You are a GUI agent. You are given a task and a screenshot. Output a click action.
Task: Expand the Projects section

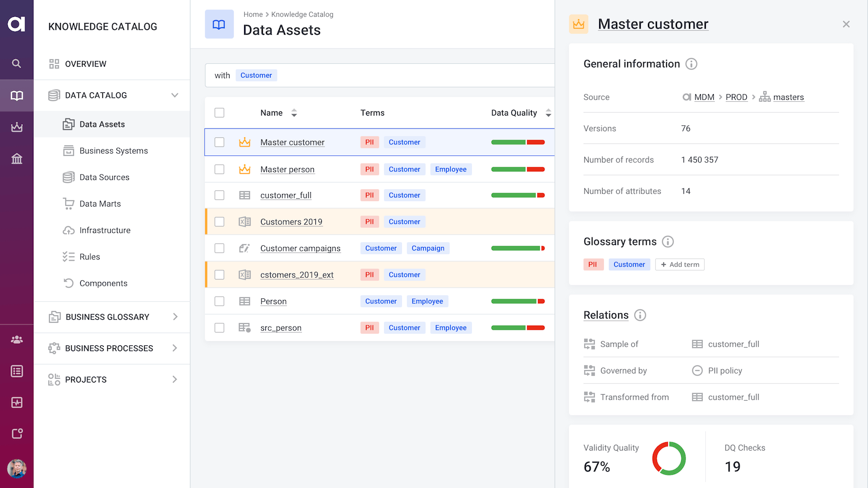point(175,379)
